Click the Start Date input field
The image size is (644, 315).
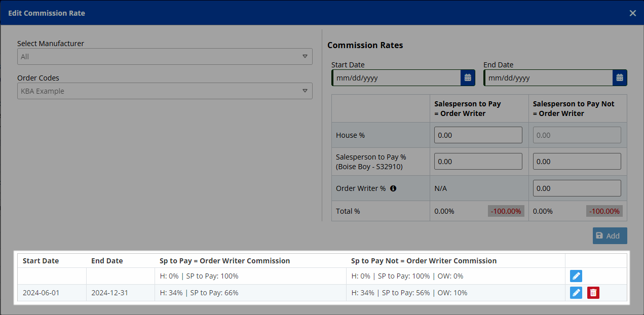[x=396, y=78]
